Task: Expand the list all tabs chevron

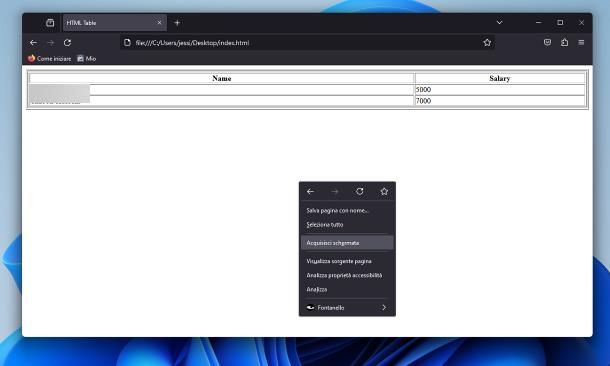Action: [500, 23]
